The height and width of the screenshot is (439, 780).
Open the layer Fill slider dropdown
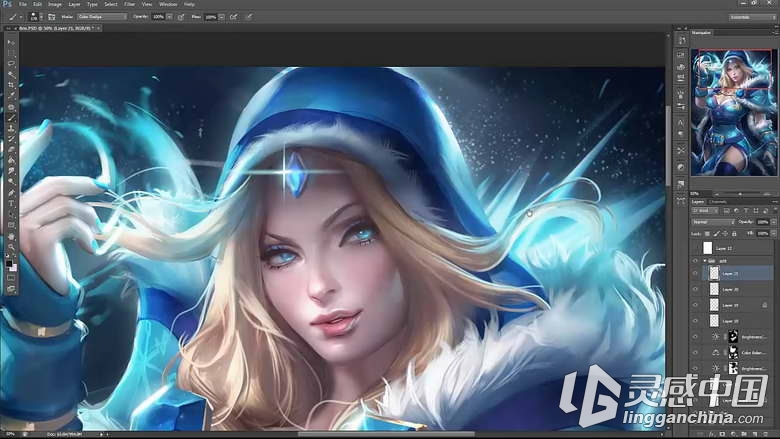[774, 233]
